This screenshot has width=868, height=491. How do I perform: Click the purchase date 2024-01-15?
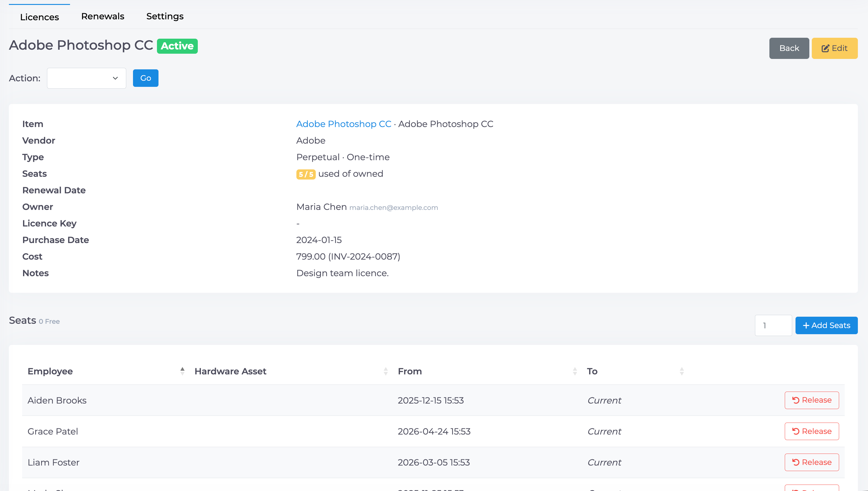[319, 240]
